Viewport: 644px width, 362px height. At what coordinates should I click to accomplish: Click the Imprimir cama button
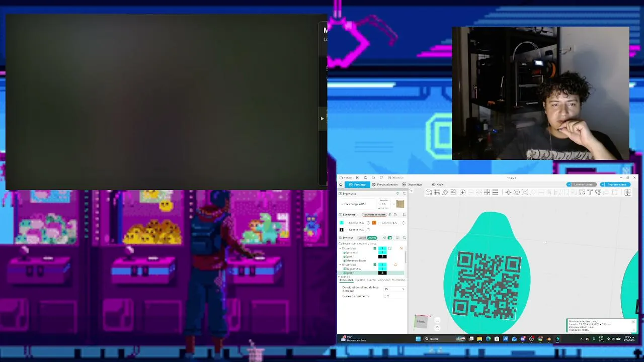tap(618, 185)
